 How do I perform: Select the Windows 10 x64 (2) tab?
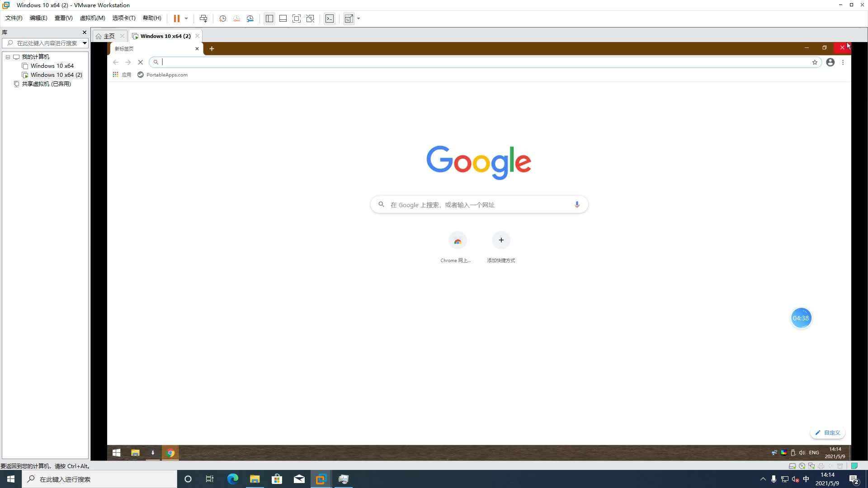tap(165, 36)
